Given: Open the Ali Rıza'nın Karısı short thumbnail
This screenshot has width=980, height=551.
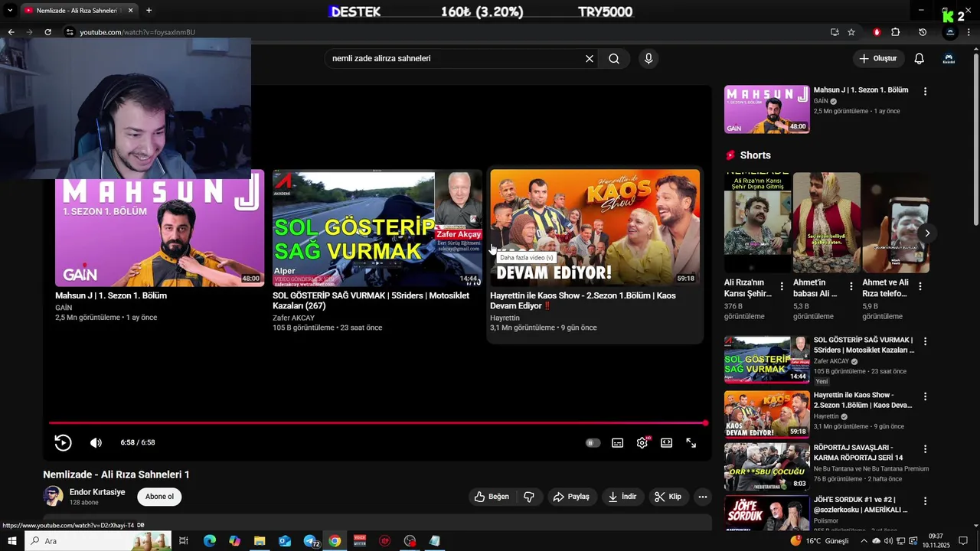Looking at the screenshot, I should point(758,223).
